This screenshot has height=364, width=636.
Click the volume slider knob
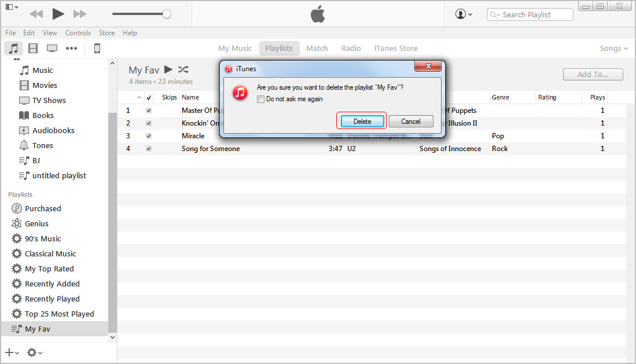click(x=166, y=14)
